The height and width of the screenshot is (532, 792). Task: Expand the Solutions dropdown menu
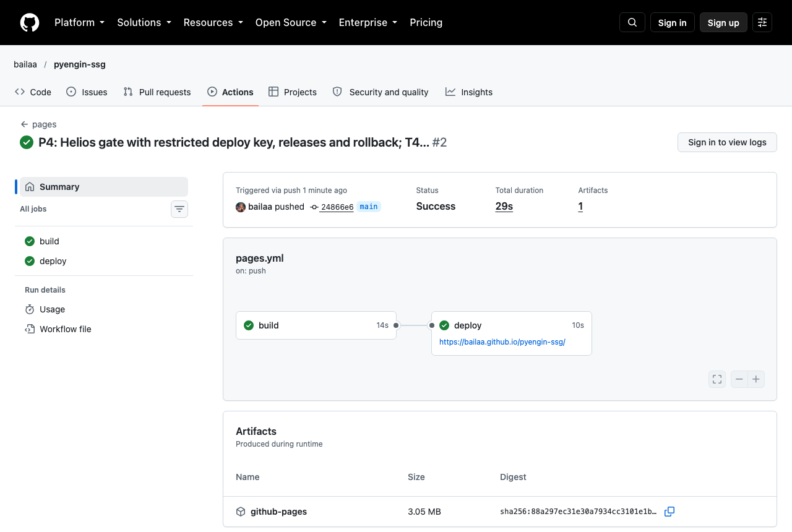click(x=144, y=22)
